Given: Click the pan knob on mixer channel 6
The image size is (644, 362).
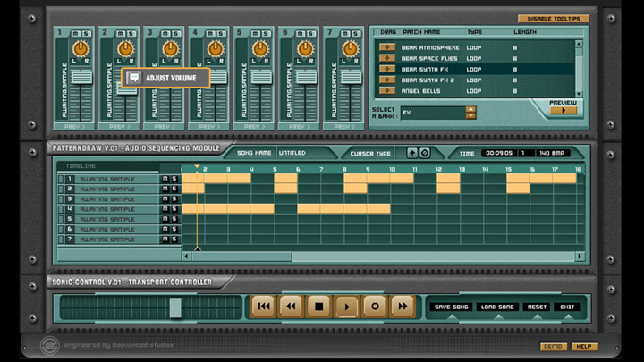Looking at the screenshot, I should coord(305,49).
